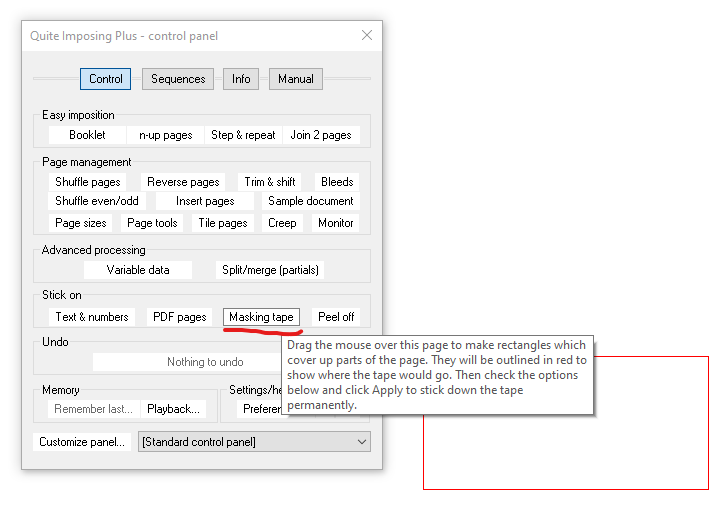Click the partially hidden Preferences button
Image resolution: width=728 pixels, height=514 pixels.
coord(261,409)
